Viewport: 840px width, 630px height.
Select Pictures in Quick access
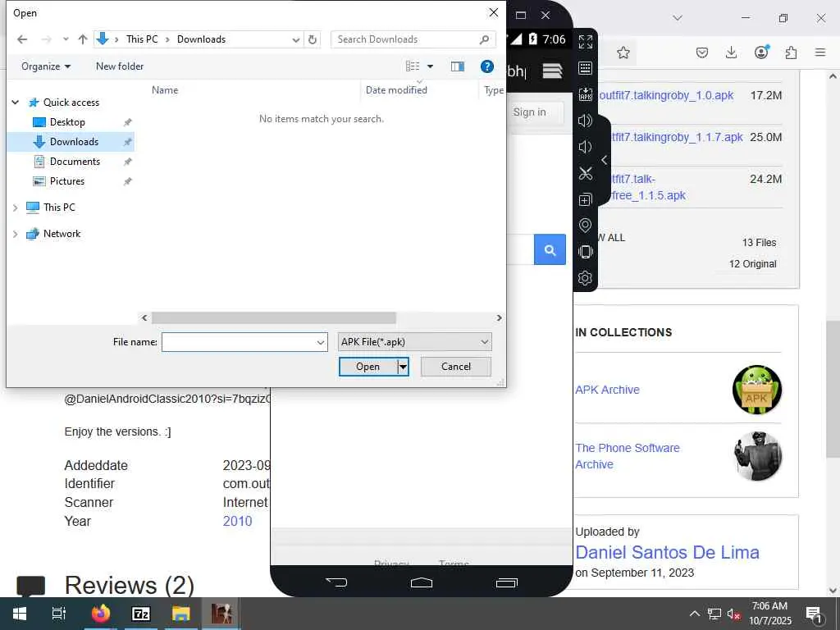point(67,181)
